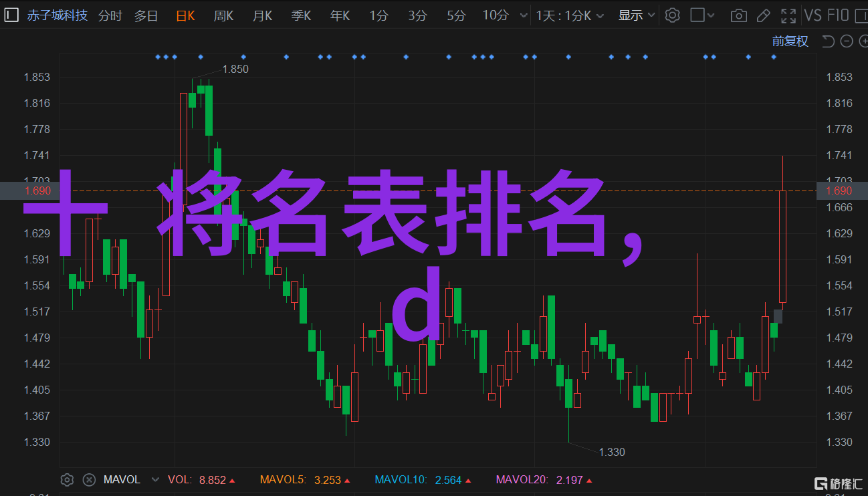This screenshot has height=496, width=868.
Task: Open the layout square dropdown
Action: [703, 15]
